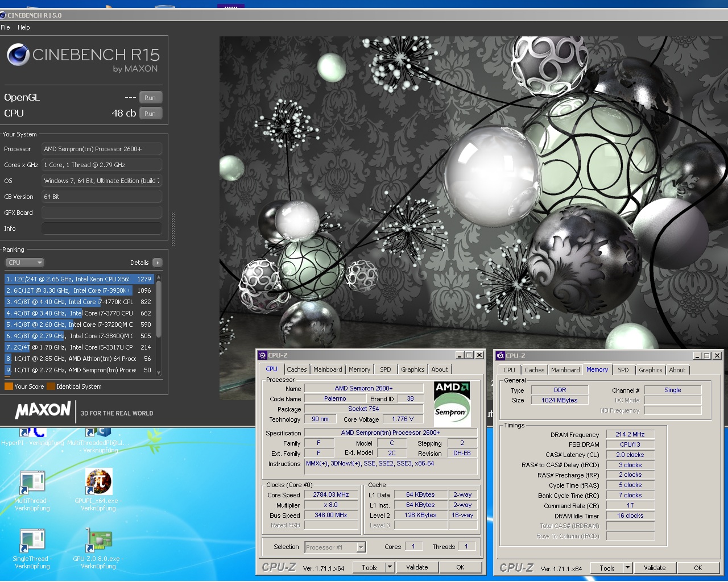Select the i7-3720QM 590 ranking row

pos(80,325)
